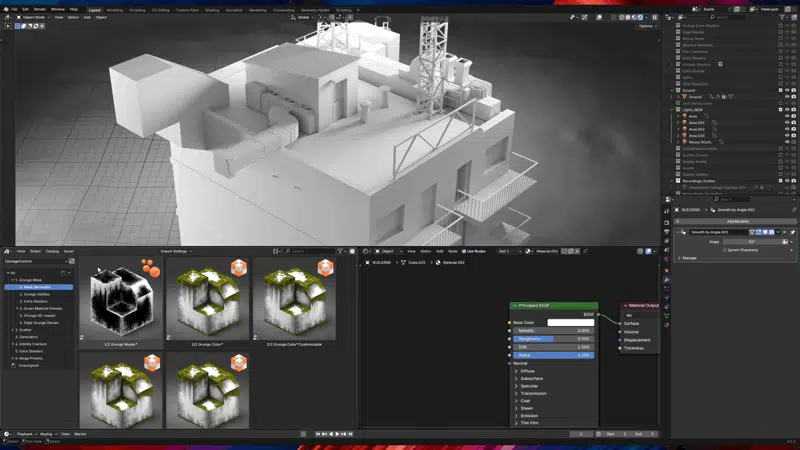Click the Add menu in 3D viewport header
Image resolution: width=800 pixels, height=450 pixels.
point(87,17)
